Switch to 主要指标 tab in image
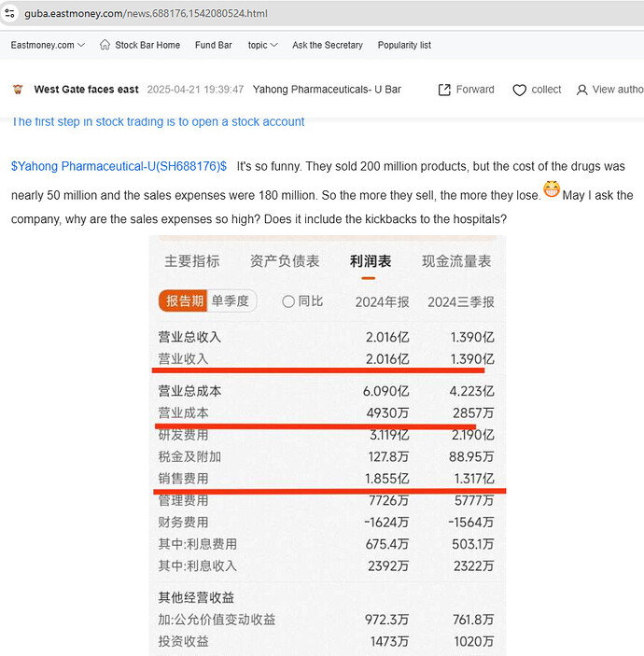 pyautogui.click(x=192, y=261)
